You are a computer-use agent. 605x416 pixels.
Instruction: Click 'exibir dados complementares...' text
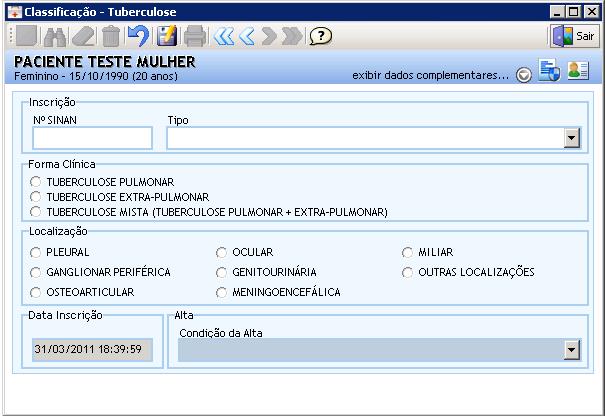pos(431,75)
